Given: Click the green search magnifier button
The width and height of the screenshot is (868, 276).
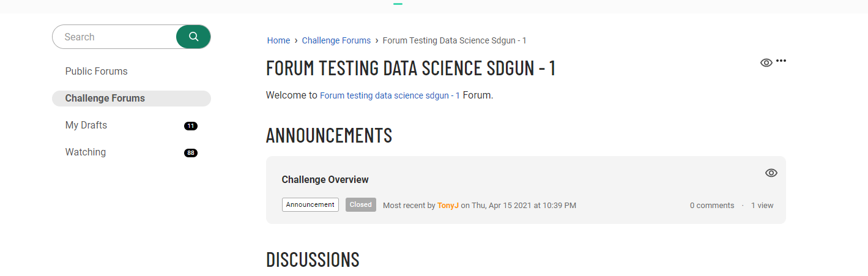Looking at the screenshot, I should pos(193,37).
